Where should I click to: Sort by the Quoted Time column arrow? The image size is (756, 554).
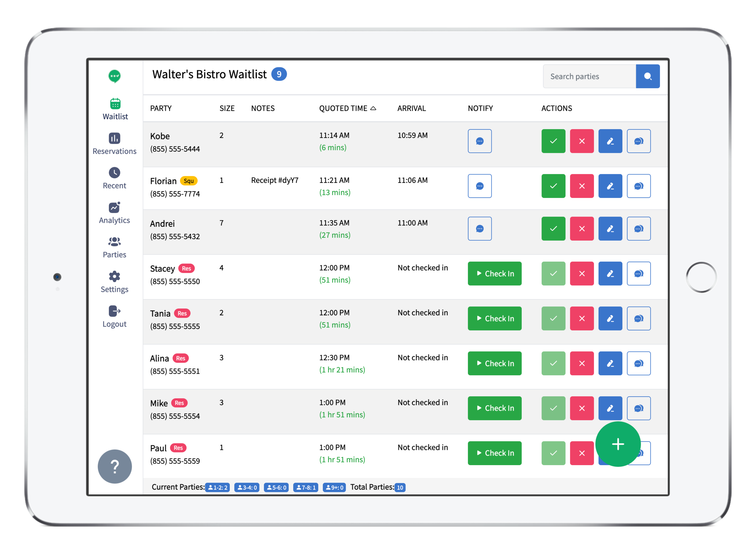pos(373,108)
